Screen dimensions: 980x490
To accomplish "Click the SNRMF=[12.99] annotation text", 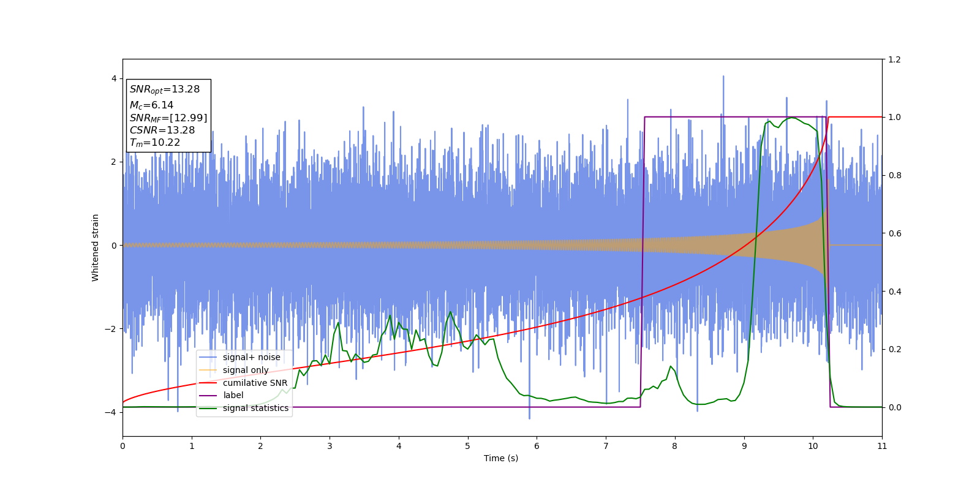I will (168, 118).
